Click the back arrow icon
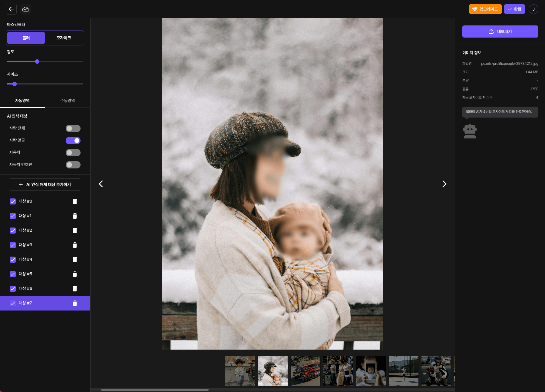This screenshot has height=392, width=545. pyautogui.click(x=11, y=9)
